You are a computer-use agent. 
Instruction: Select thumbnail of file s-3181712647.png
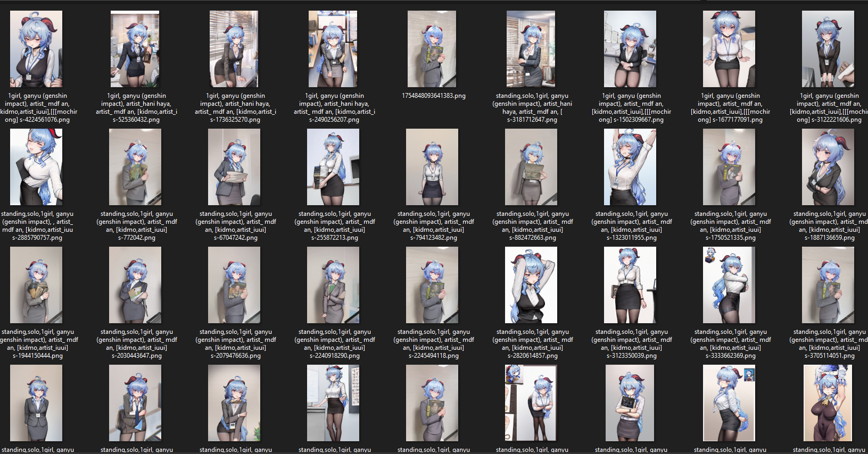click(x=531, y=49)
